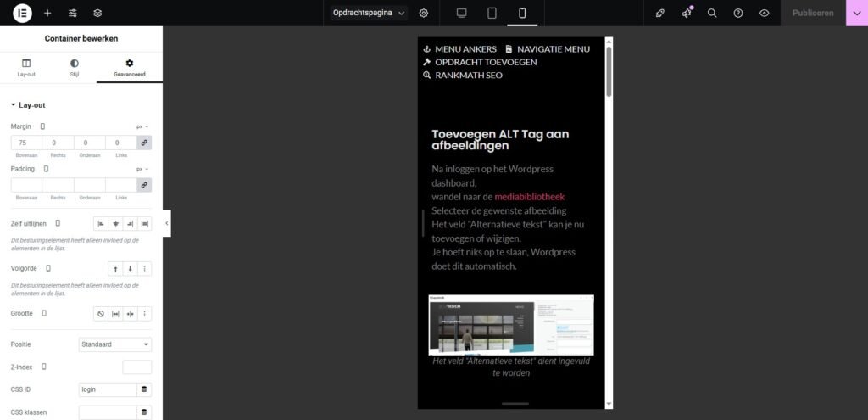Set Volgorde to start
Screen dimensions: 868x420
(x=115, y=269)
